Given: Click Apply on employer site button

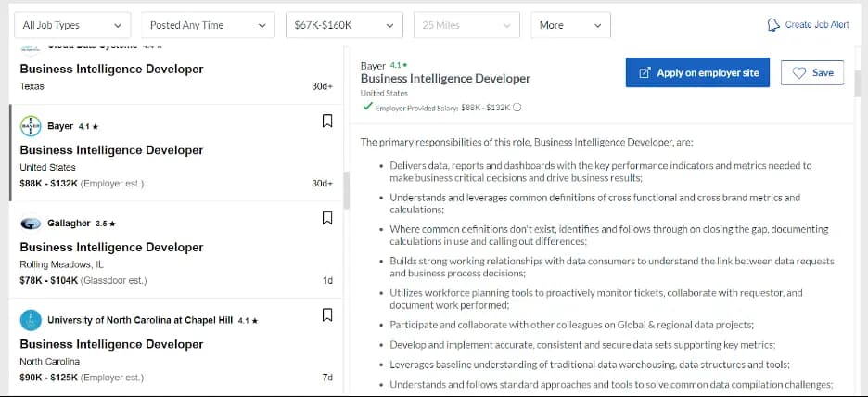Looking at the screenshot, I should [697, 72].
